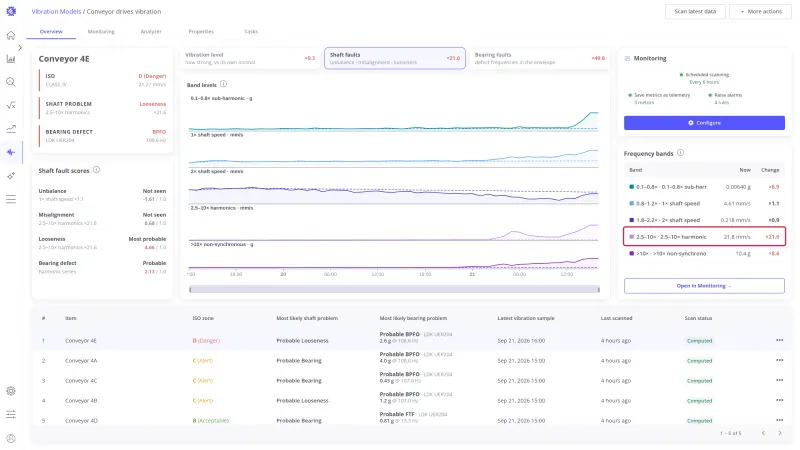The image size is (800, 450).
Task: Toggle the 1× shaft speed band row
Action: coord(704,204)
